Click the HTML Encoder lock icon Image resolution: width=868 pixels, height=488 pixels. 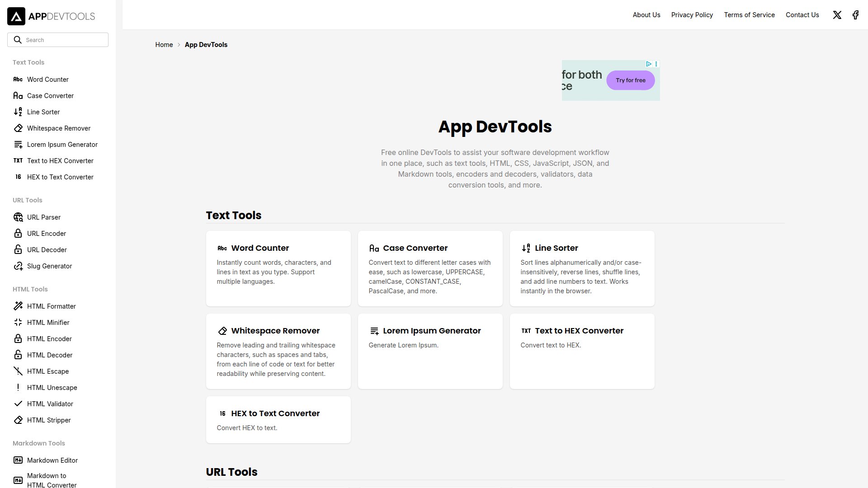18,339
